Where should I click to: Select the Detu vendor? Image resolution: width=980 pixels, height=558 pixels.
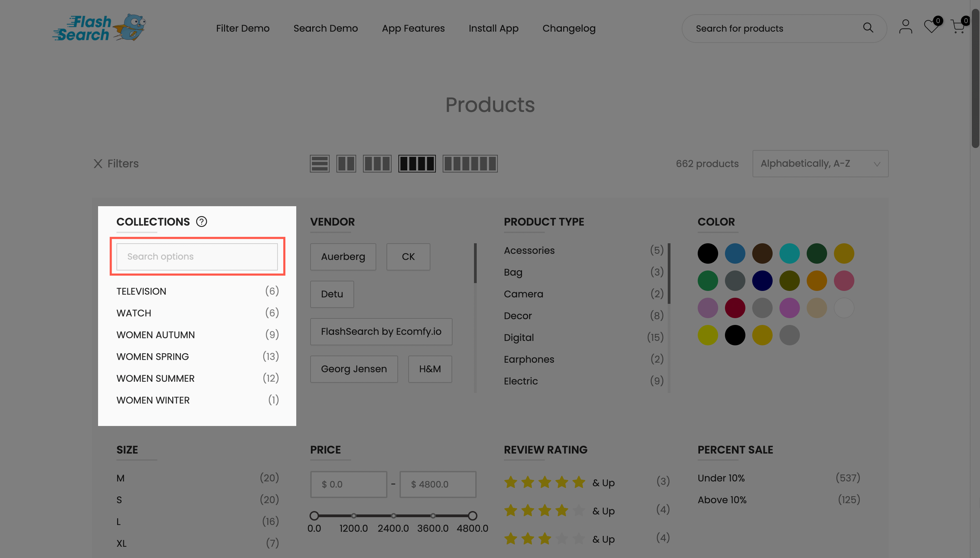[332, 294]
